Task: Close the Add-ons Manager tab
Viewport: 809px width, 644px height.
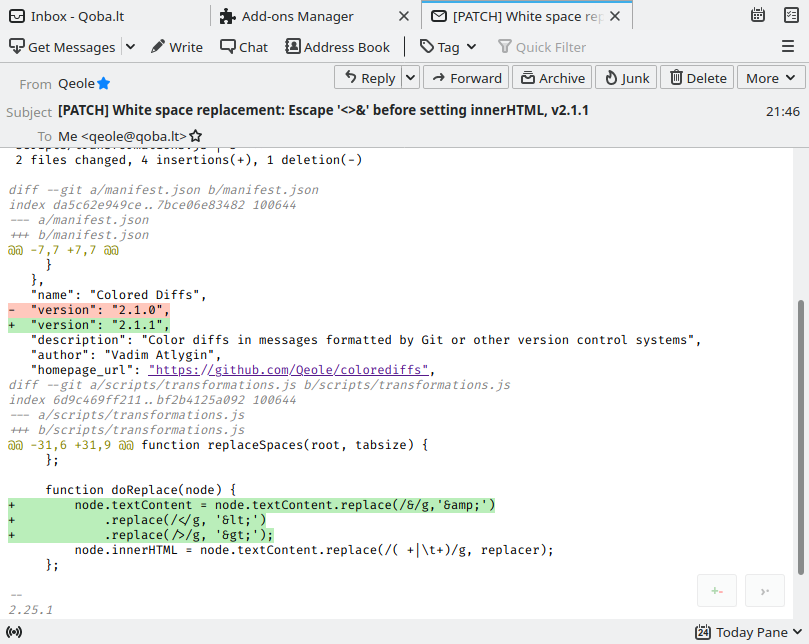Action: pyautogui.click(x=404, y=17)
